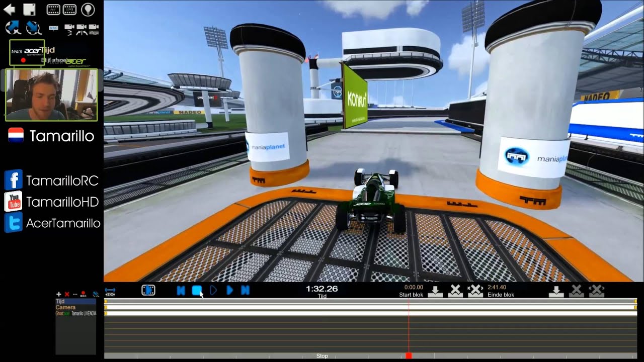Click Start blok X icon with side arrows
This screenshot has height=362, width=644.
click(475, 291)
